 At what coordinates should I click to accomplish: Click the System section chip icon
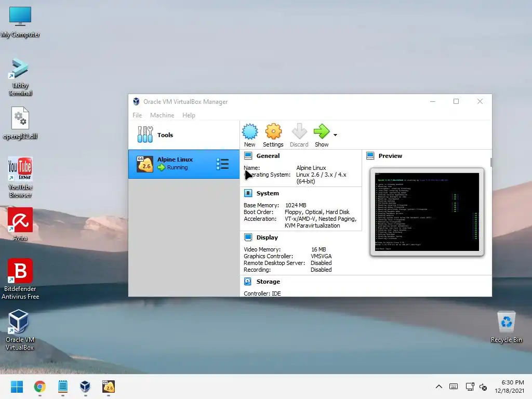(248, 193)
